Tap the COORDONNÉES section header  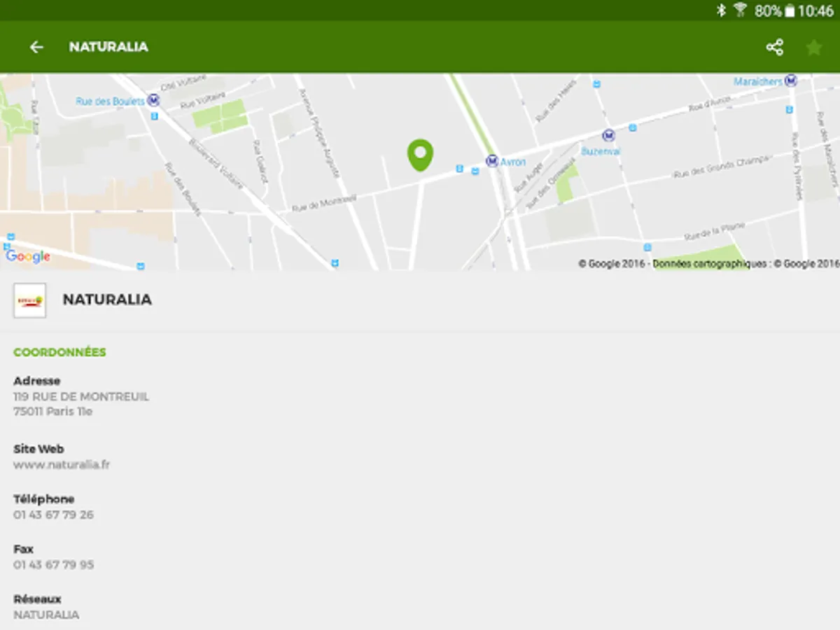59,352
